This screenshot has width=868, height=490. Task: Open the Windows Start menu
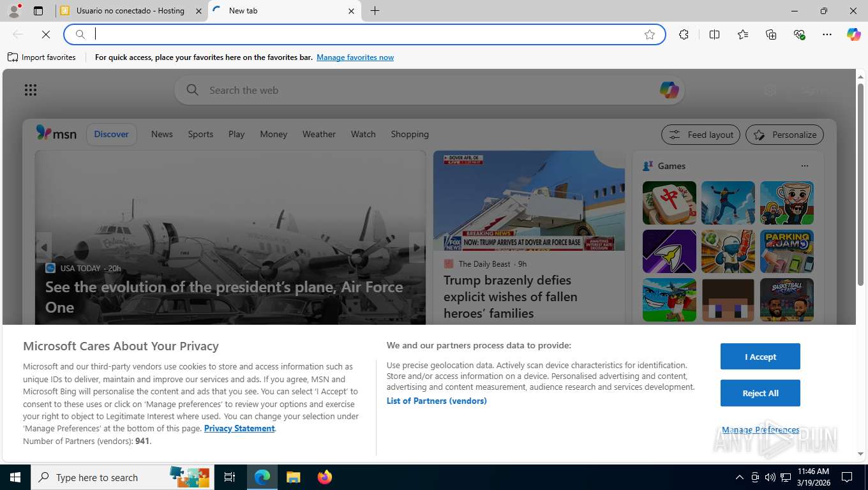pos(15,477)
